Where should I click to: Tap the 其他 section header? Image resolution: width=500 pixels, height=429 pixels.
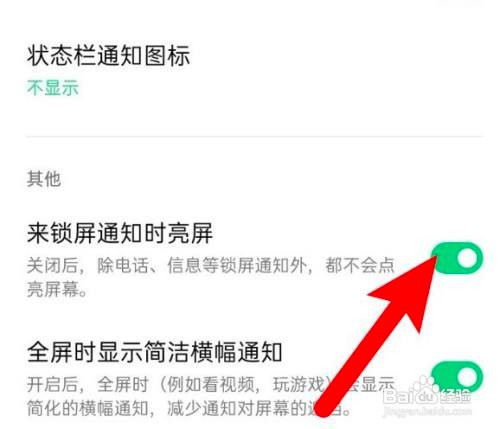coord(44,179)
